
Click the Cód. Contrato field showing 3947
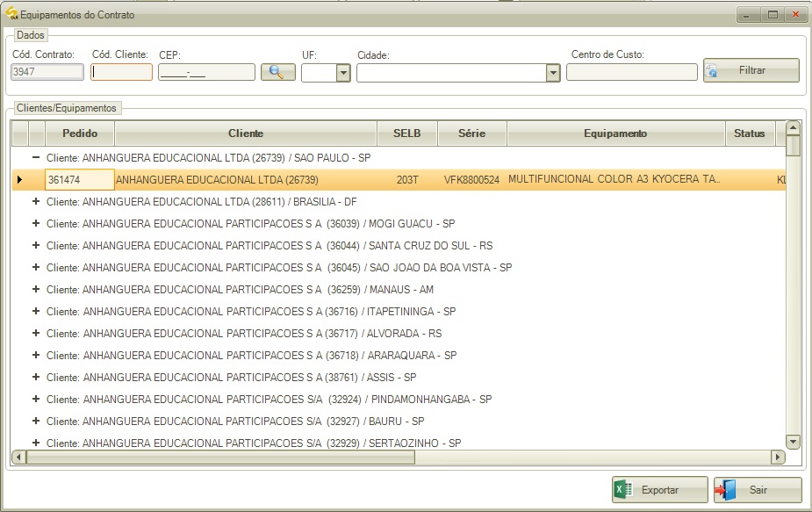(x=47, y=72)
